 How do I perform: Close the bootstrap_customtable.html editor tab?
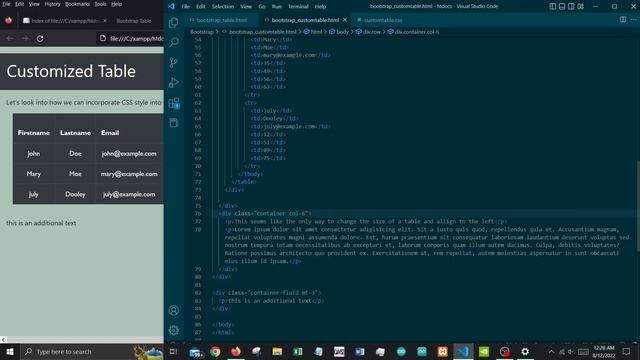(x=345, y=20)
